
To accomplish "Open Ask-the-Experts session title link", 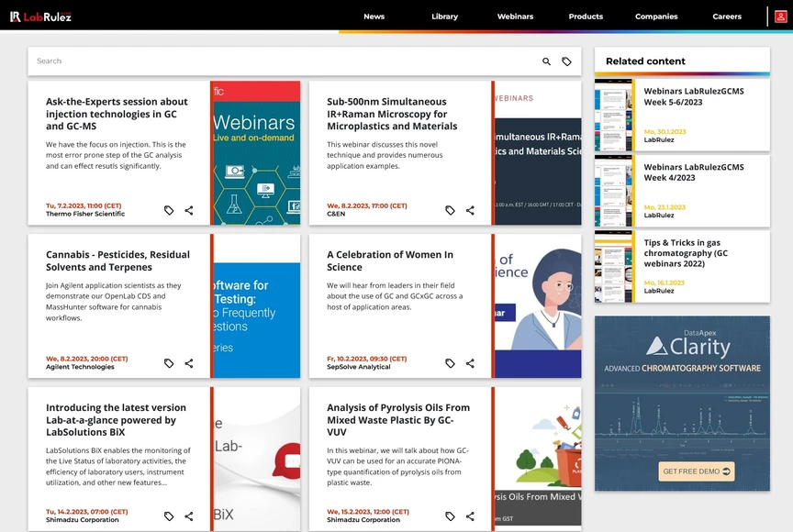I will point(117,114).
